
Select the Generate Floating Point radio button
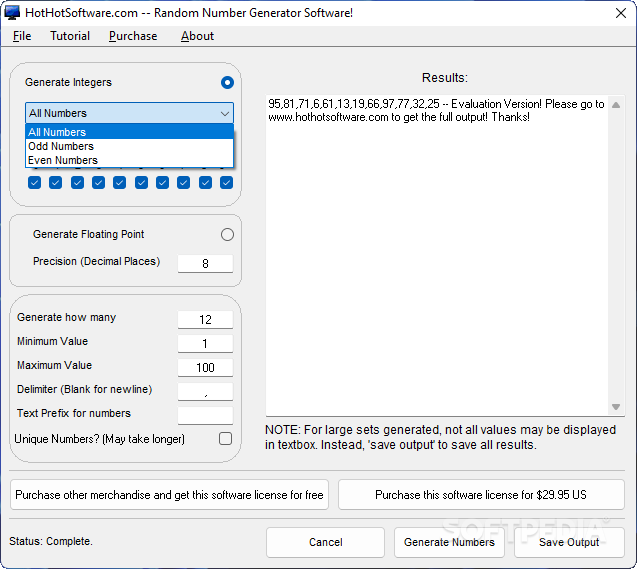click(227, 234)
